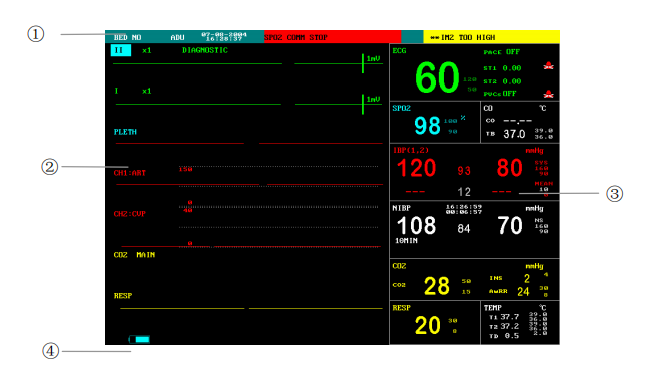Select the highlighted ECG lead II box

[121, 50]
